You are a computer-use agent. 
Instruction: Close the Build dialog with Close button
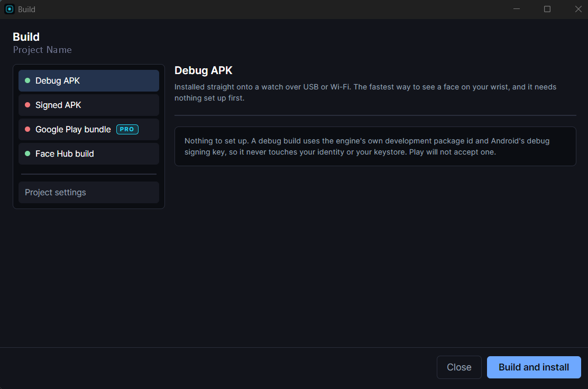[459, 367]
